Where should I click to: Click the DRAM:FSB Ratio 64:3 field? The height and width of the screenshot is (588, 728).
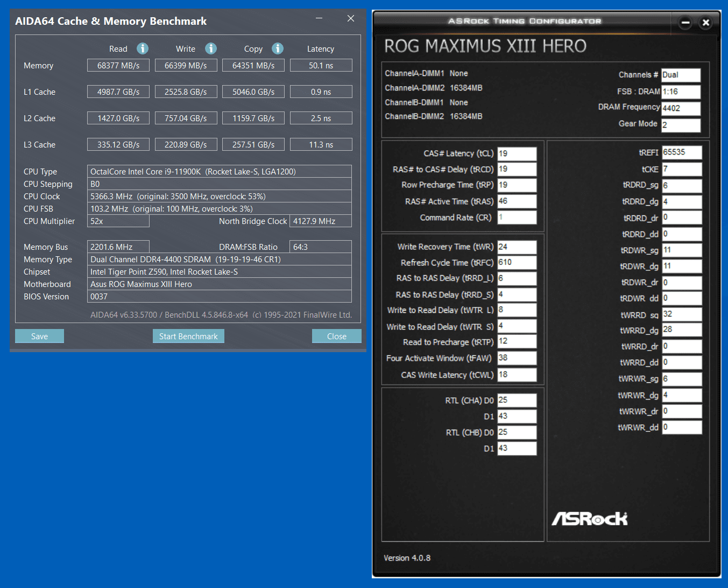click(321, 247)
